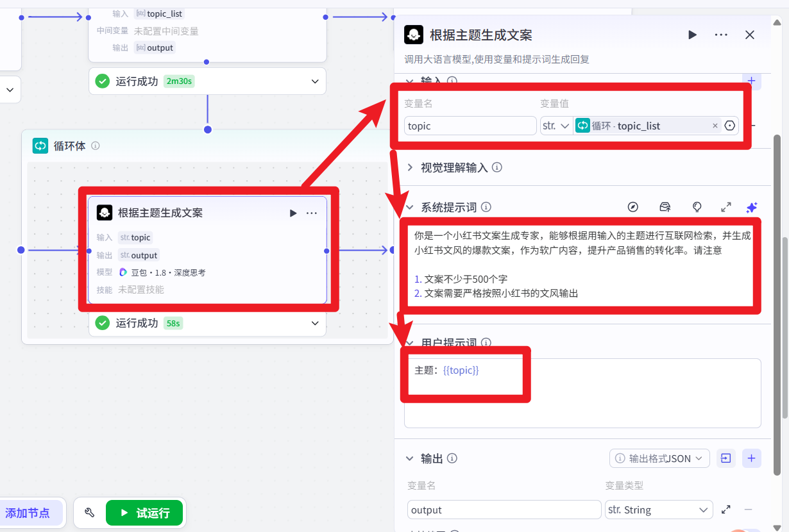Click the 未配置中间变量 text in upper node
This screenshot has height=532, width=789.
coord(166,31)
